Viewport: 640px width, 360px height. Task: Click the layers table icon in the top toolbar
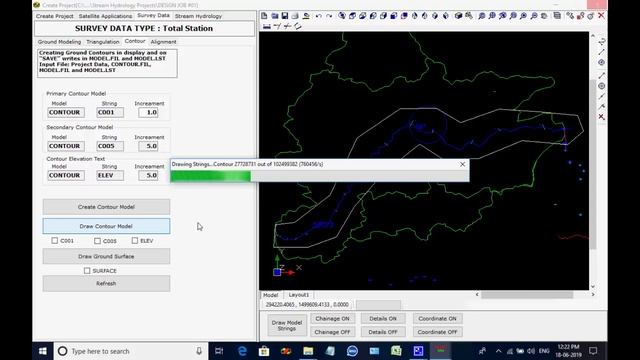pyautogui.click(x=557, y=16)
